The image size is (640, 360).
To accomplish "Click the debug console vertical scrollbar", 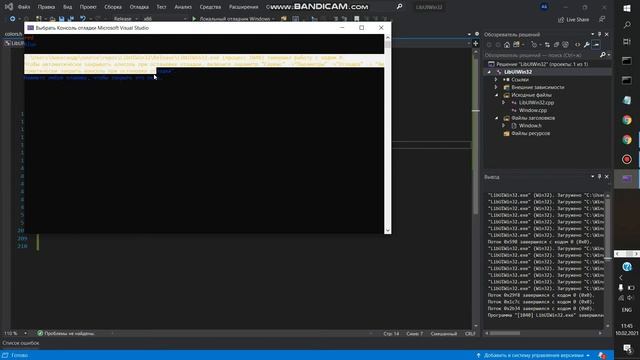I will [387, 133].
